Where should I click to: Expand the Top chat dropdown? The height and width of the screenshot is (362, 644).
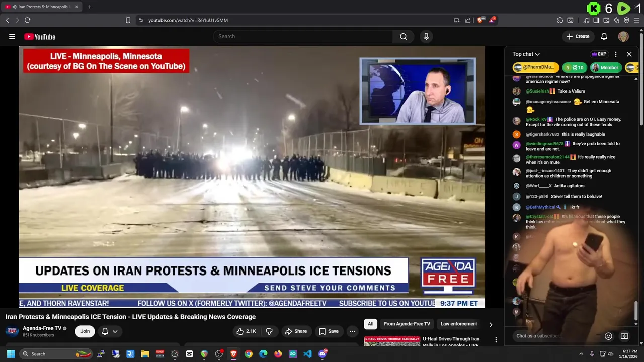point(526,54)
